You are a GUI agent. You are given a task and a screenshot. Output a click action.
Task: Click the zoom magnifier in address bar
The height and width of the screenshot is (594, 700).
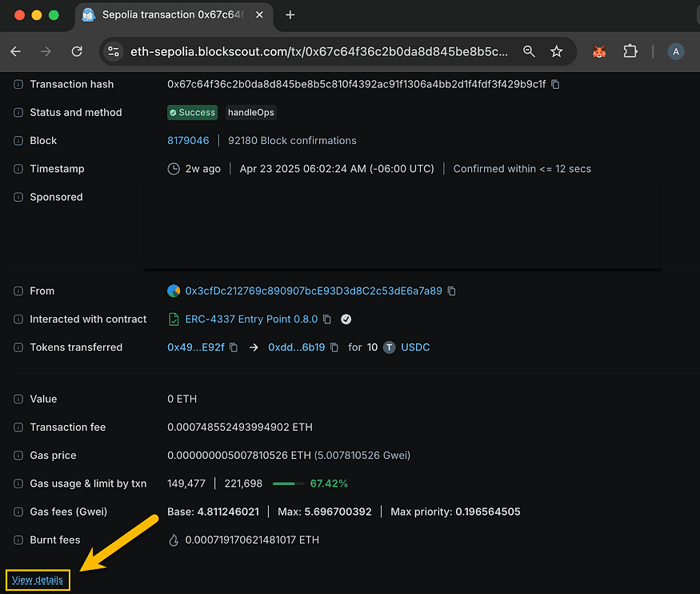[529, 52]
